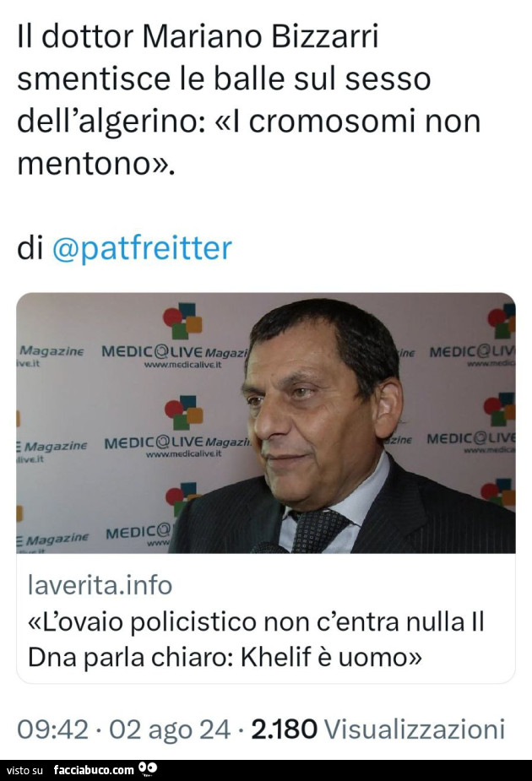Screen dimensions: 532x781
Task: Click the microphone at the photo's bottom edge
Action: 269,547
